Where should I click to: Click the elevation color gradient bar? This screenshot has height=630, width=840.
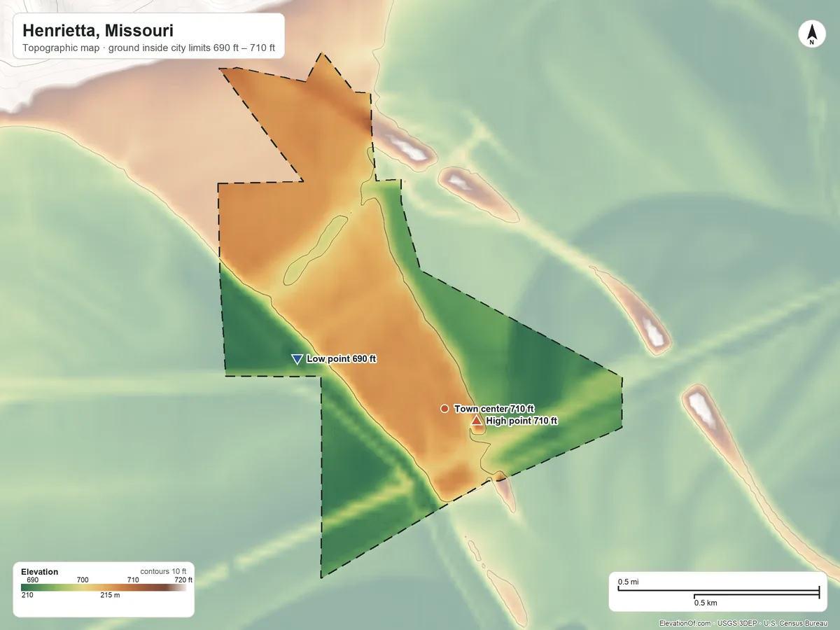click(x=104, y=588)
